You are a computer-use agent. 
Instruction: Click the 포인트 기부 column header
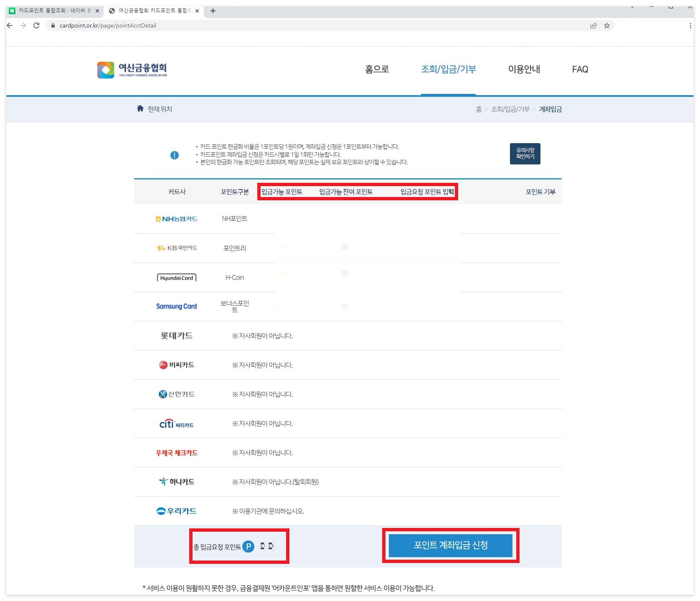[540, 192]
